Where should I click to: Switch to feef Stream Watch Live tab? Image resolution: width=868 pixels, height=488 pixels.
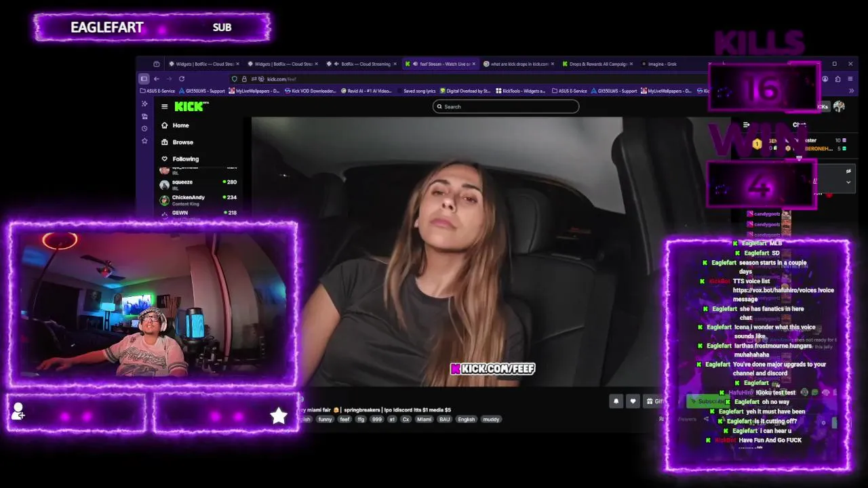click(x=440, y=64)
